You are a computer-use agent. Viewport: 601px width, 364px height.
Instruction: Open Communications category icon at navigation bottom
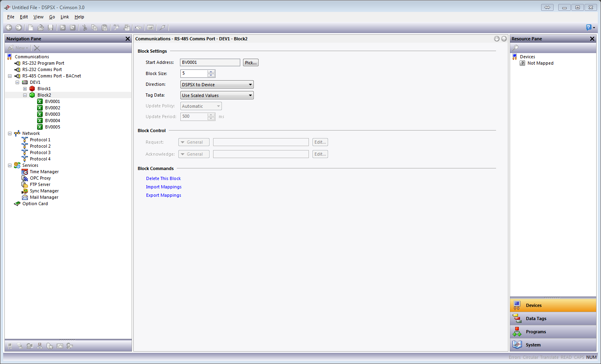[x=10, y=346]
